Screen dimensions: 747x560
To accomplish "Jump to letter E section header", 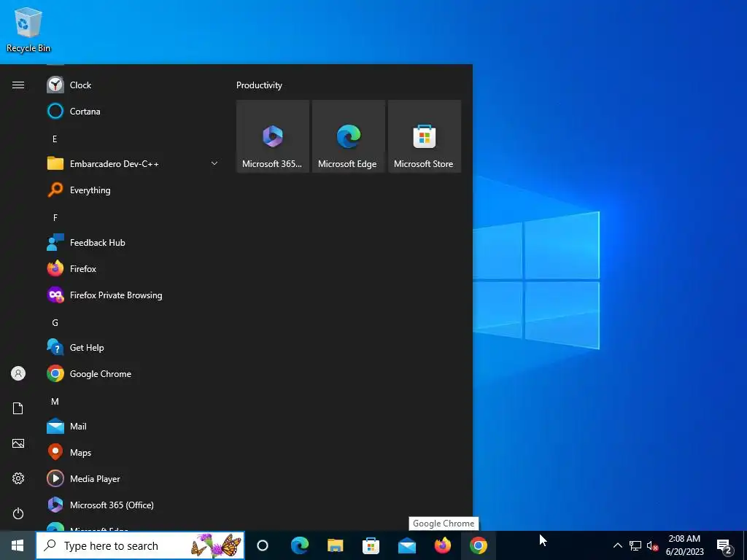I will tap(55, 139).
